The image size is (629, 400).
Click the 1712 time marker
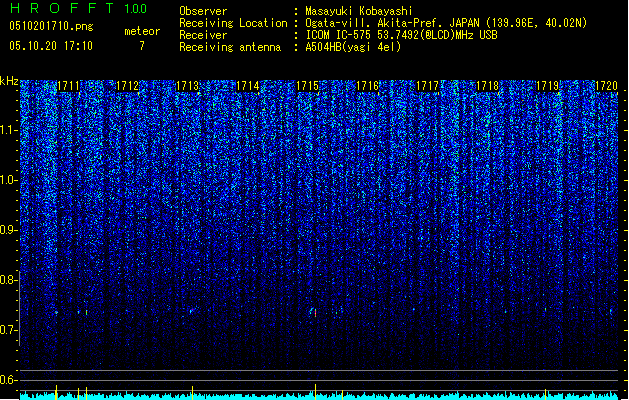point(128,86)
